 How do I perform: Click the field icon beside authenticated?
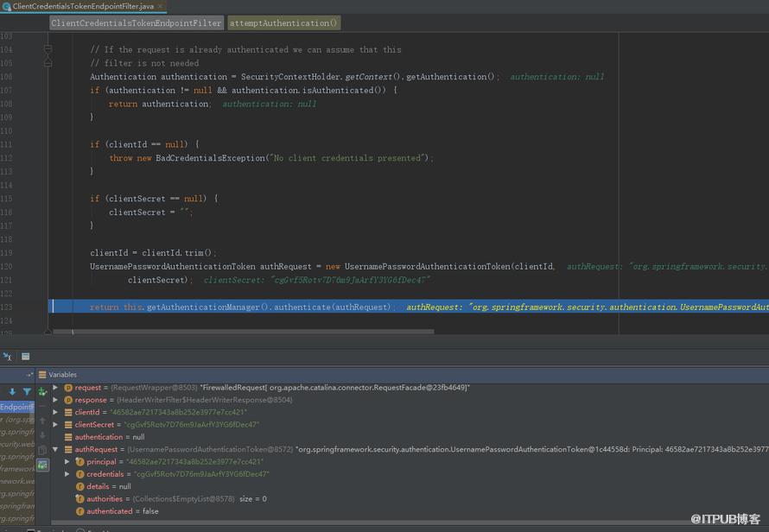[x=80, y=511]
